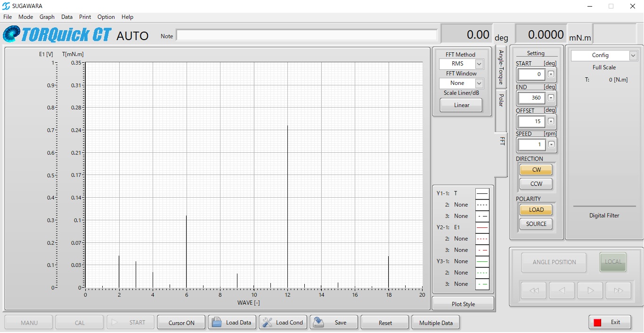Switch to Angle-Torque tab

click(501, 67)
